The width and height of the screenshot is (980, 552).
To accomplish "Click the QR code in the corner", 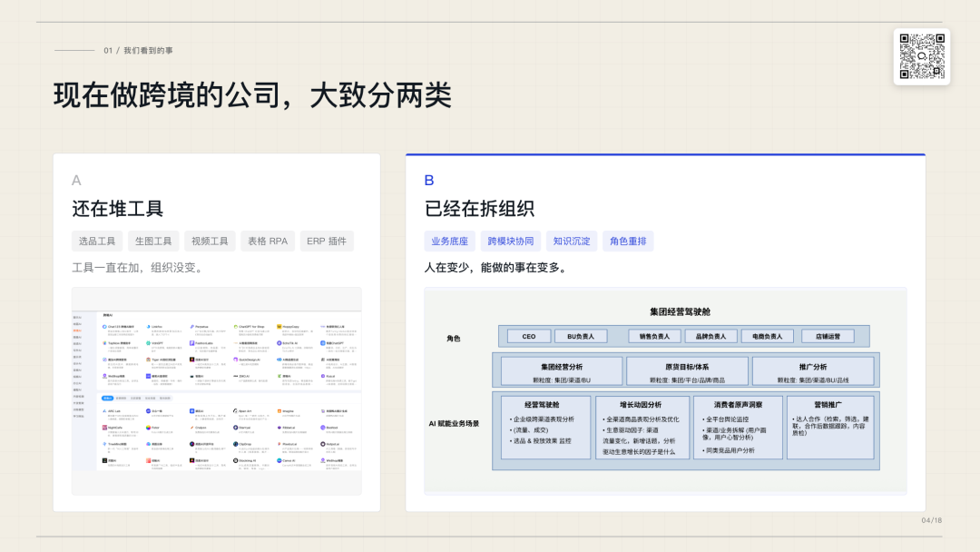I will click(922, 56).
